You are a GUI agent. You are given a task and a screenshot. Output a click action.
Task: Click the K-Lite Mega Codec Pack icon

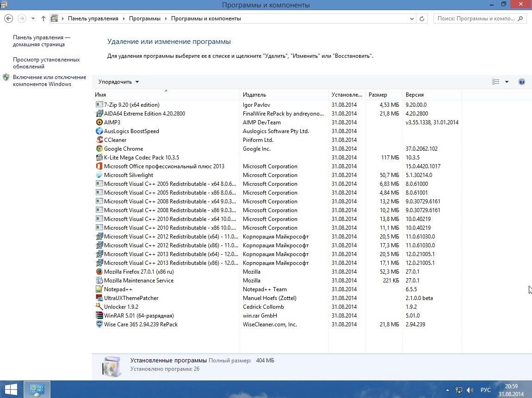click(99, 158)
